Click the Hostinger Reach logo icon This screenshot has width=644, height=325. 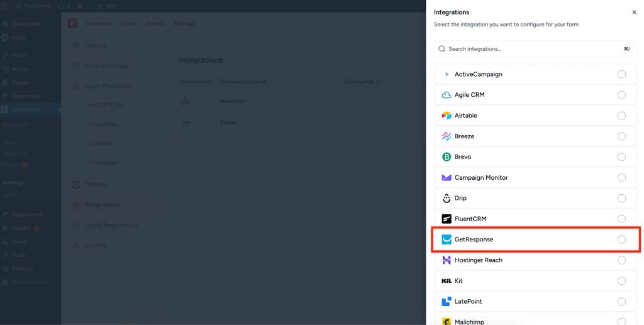(447, 260)
